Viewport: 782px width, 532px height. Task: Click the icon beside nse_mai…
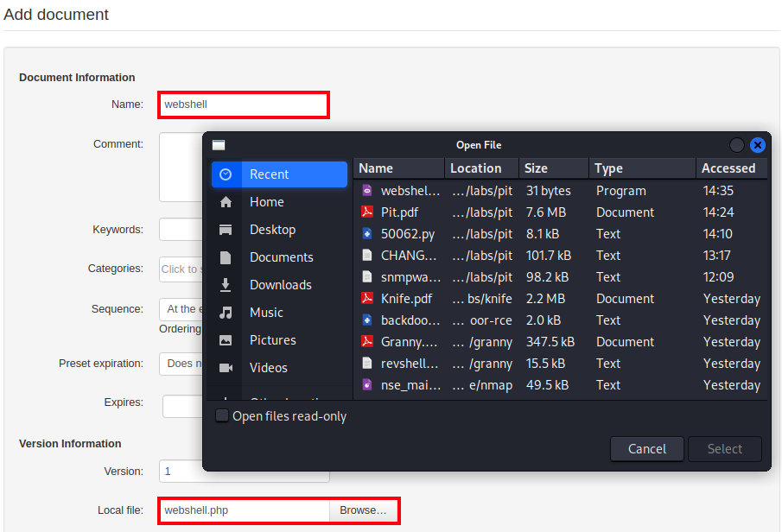367,385
